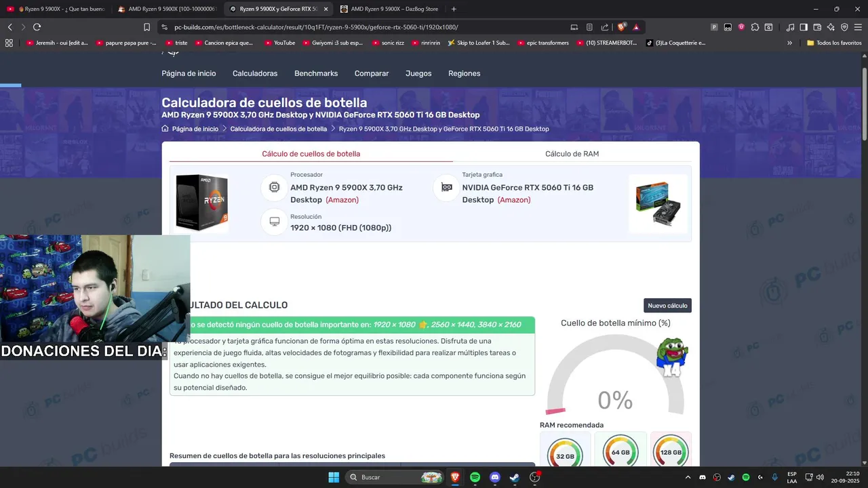The height and width of the screenshot is (488, 868).
Task: Click the Buscar taskbar search box
Action: 395,477
